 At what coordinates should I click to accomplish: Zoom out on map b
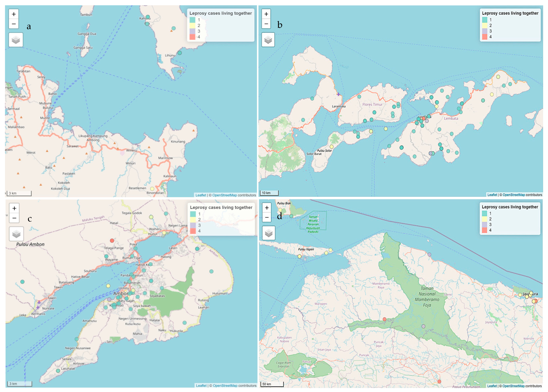266,24
